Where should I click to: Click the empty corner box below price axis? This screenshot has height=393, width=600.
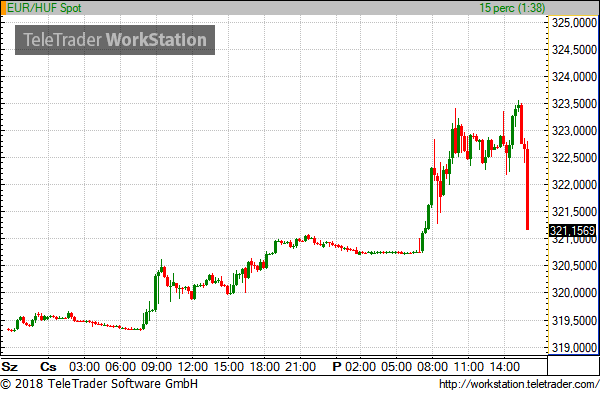coord(573,366)
